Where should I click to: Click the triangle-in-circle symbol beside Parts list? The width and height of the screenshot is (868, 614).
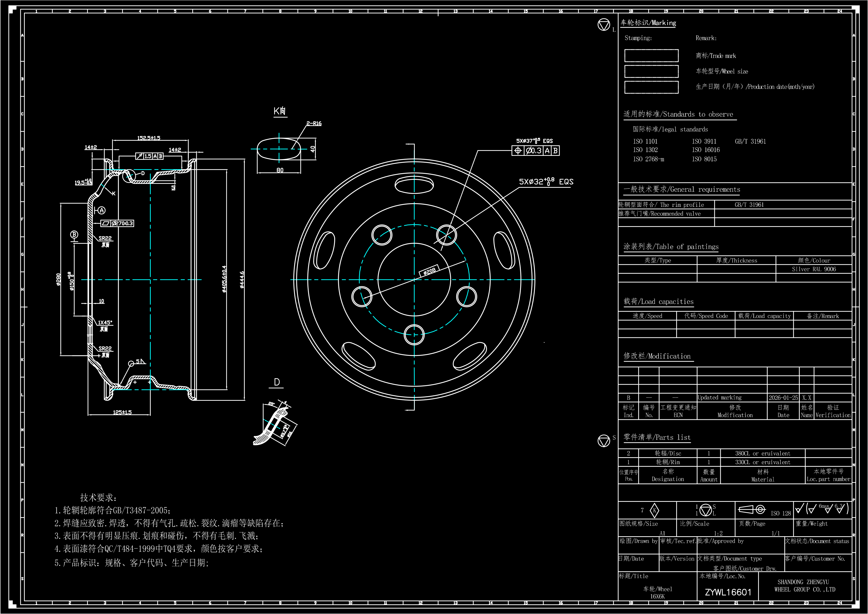(604, 441)
